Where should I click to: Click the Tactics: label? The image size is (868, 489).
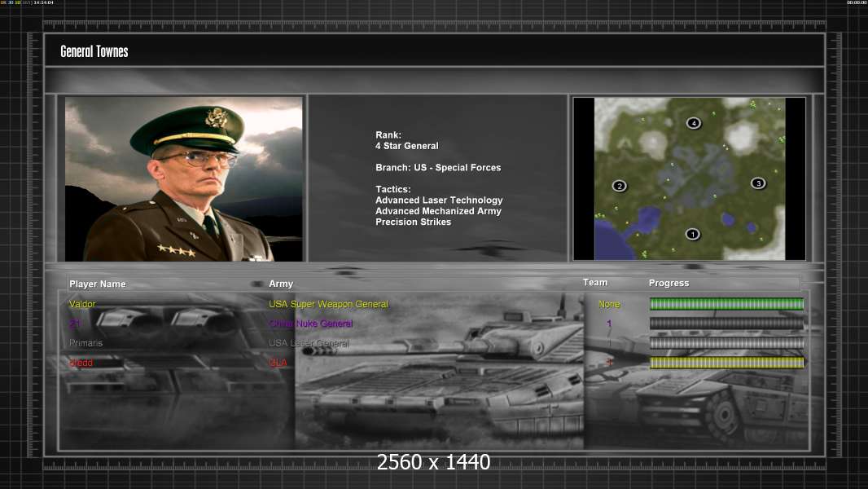(393, 189)
